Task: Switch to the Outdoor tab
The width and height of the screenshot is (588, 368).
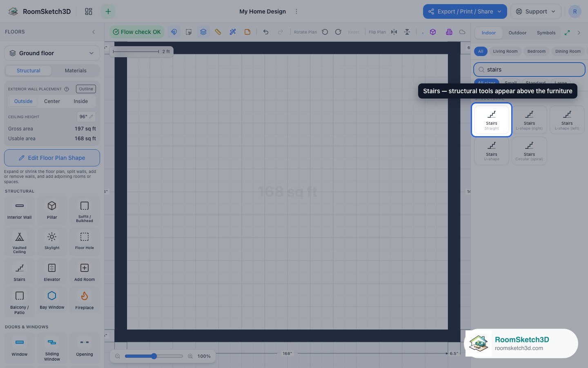Action: click(517, 33)
